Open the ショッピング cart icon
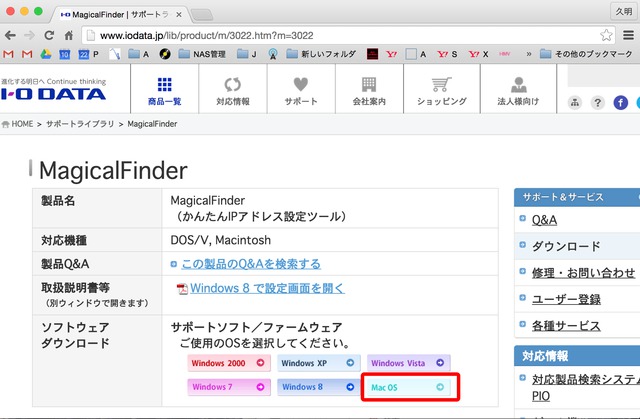This screenshot has height=419, width=640. click(x=441, y=85)
